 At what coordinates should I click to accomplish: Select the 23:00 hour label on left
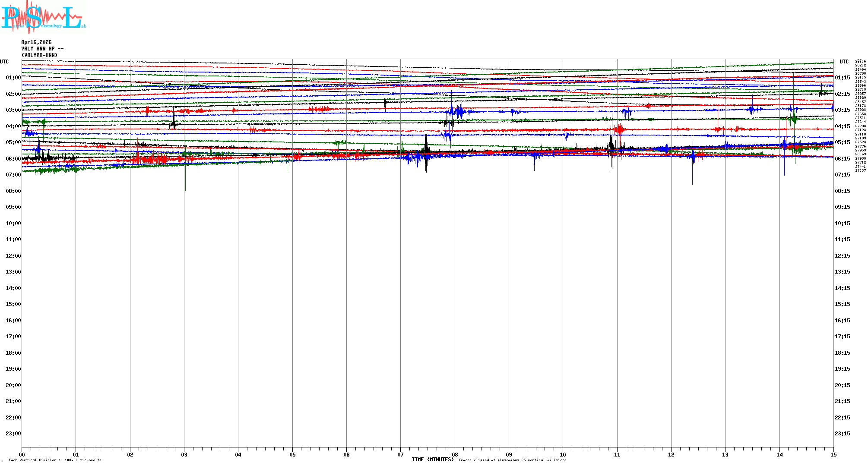(13, 434)
